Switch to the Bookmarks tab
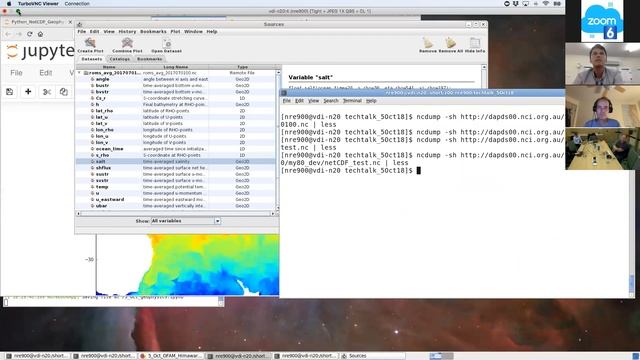 [x=149, y=59]
